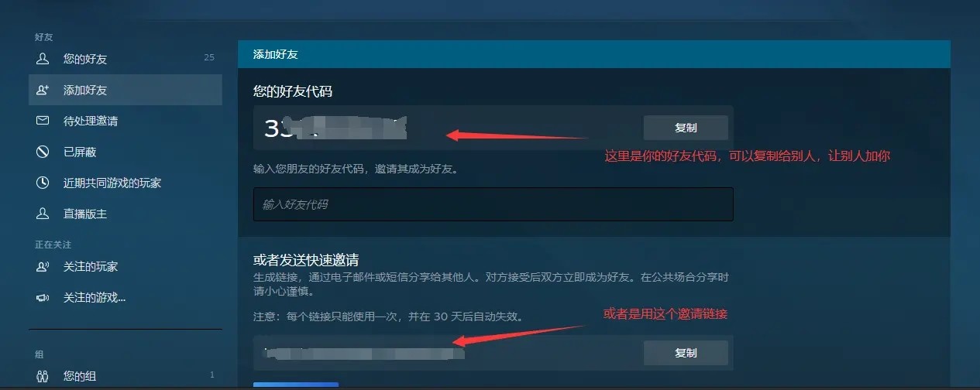Copy the quick invite link

pyautogui.click(x=686, y=353)
